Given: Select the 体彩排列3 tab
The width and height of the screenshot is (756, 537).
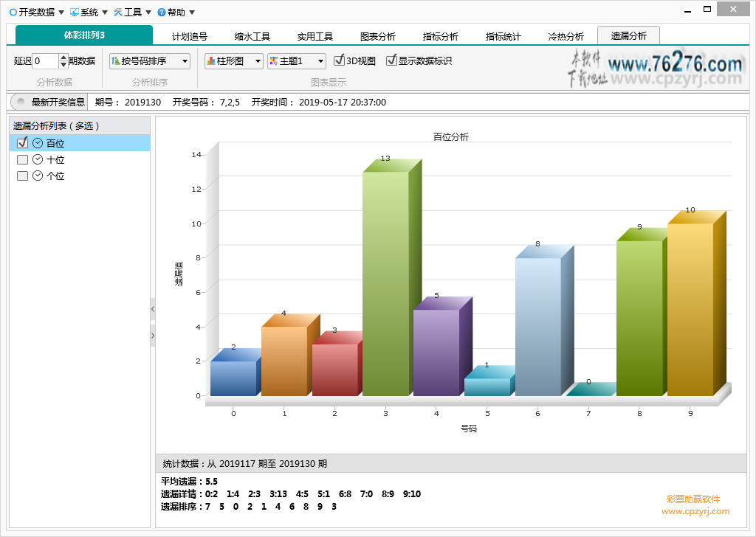Looking at the screenshot, I should tap(84, 35).
